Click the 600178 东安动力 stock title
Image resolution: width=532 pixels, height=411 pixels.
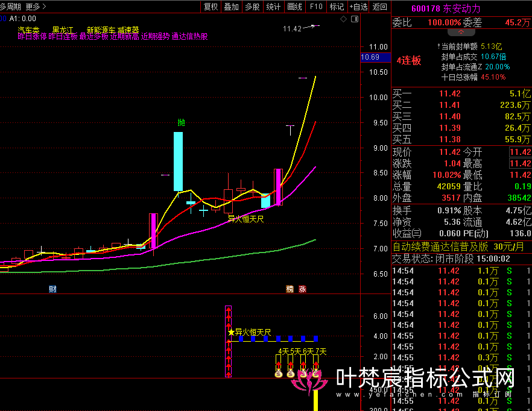446,8
